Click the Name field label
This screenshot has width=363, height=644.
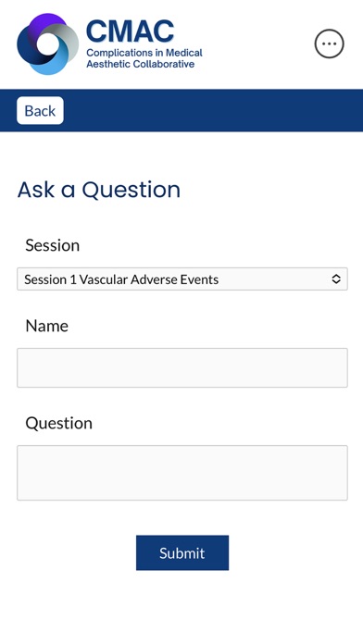47,326
